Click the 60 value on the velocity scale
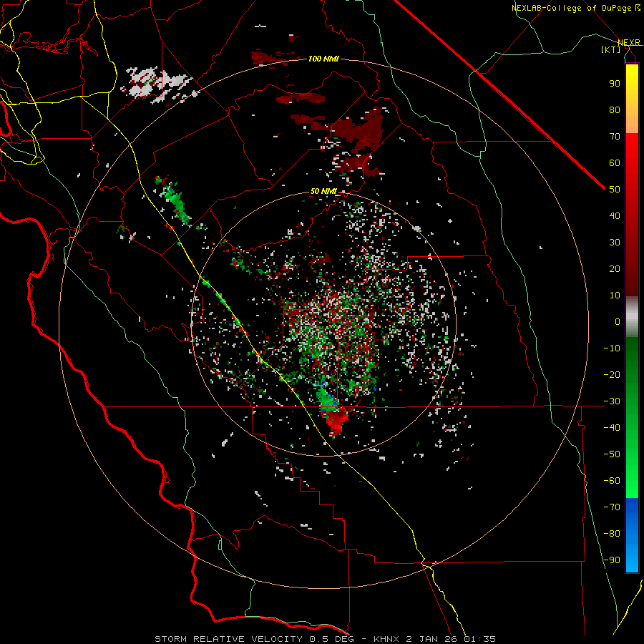This screenshot has height=644, width=644. click(x=615, y=162)
